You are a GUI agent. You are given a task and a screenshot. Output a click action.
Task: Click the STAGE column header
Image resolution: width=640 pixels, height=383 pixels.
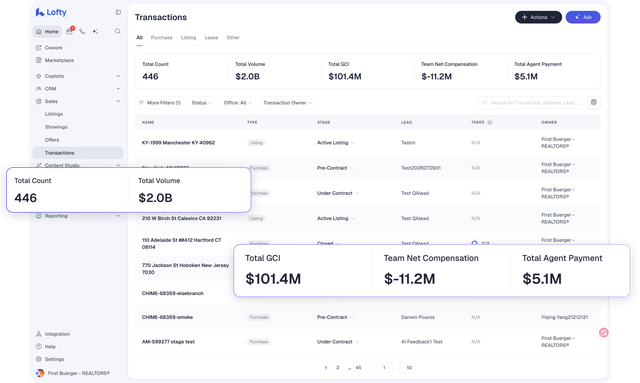pyautogui.click(x=324, y=122)
